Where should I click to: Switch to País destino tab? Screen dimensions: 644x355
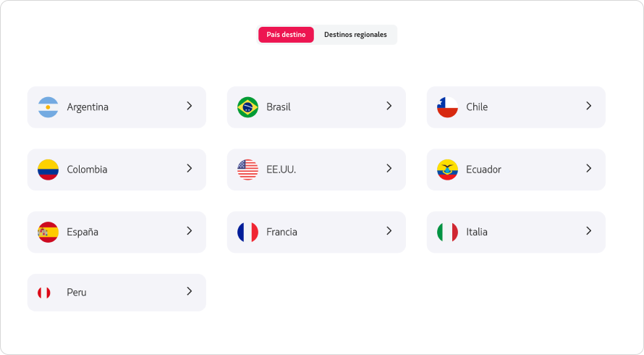pyautogui.click(x=286, y=35)
